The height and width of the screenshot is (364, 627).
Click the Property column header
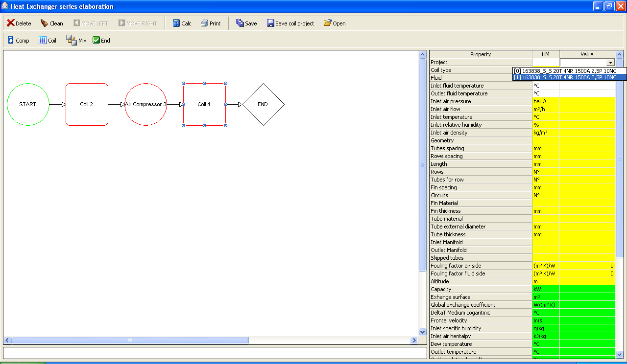pyautogui.click(x=481, y=54)
